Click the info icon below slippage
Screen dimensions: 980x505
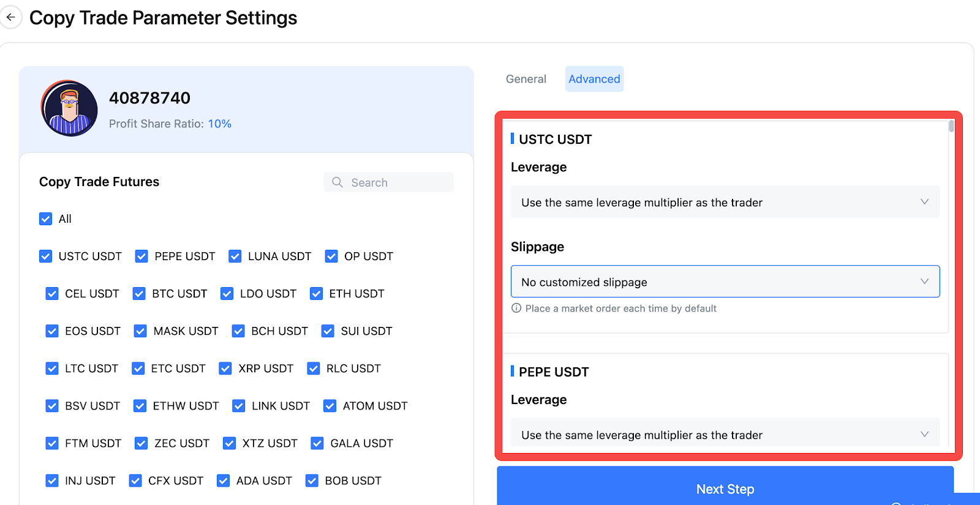coord(516,309)
